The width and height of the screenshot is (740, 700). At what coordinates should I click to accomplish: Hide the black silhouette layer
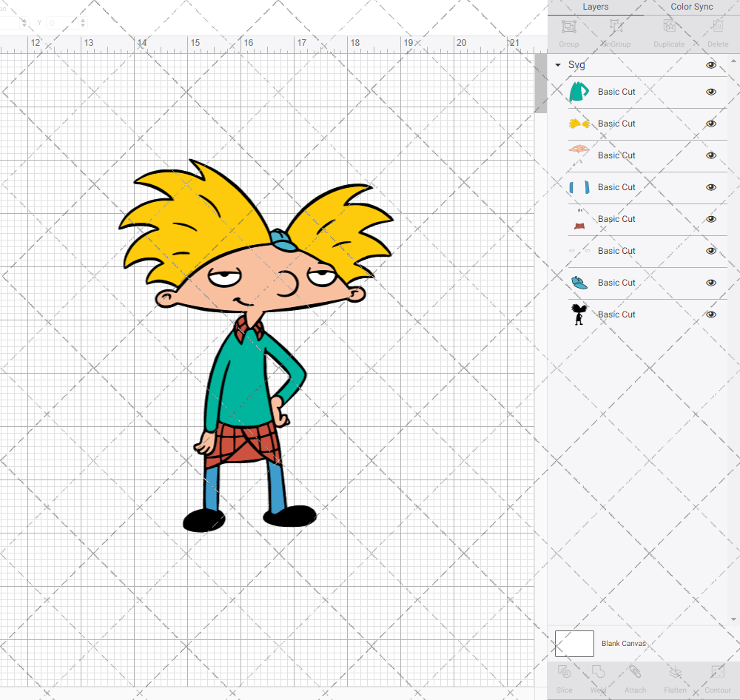click(711, 314)
